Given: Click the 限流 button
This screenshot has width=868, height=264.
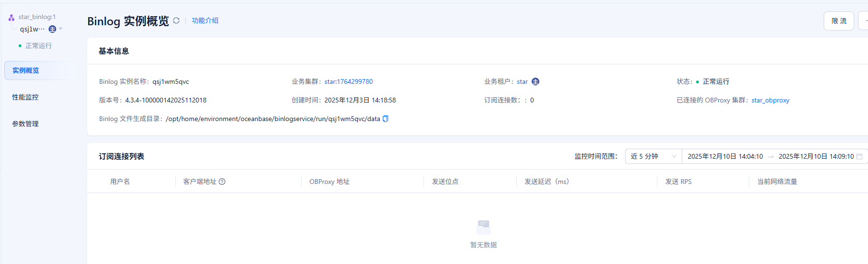Looking at the screenshot, I should click(838, 21).
